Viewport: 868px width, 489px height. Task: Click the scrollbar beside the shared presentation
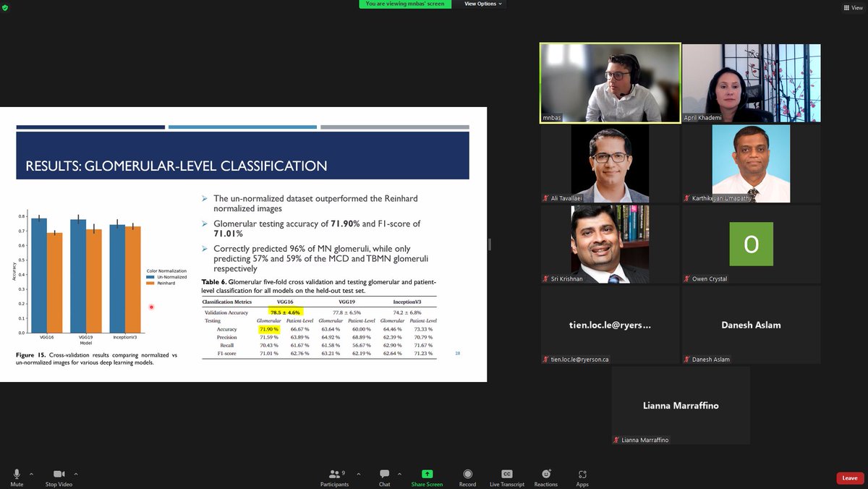pyautogui.click(x=491, y=244)
